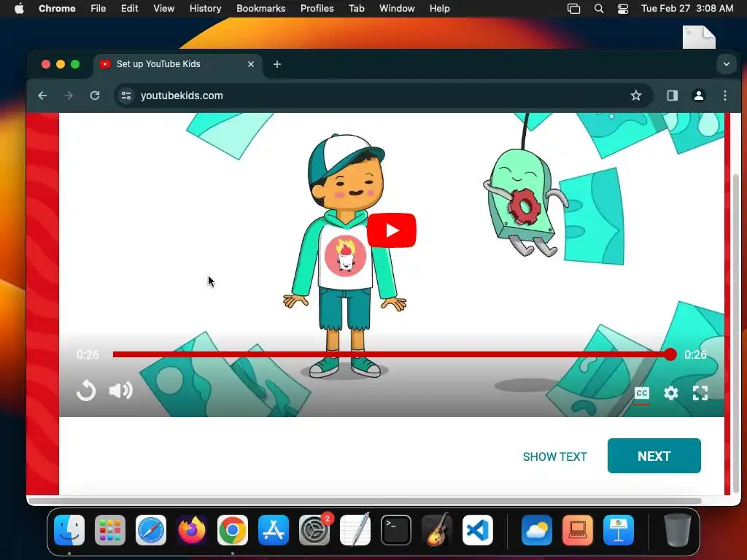This screenshot has width=747, height=560.
Task: Open Spotlight search in menu bar
Action: click(x=599, y=9)
